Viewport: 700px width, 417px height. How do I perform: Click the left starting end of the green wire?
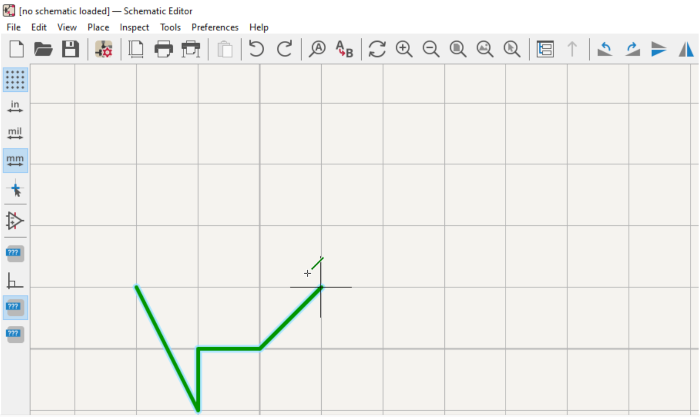pos(137,287)
